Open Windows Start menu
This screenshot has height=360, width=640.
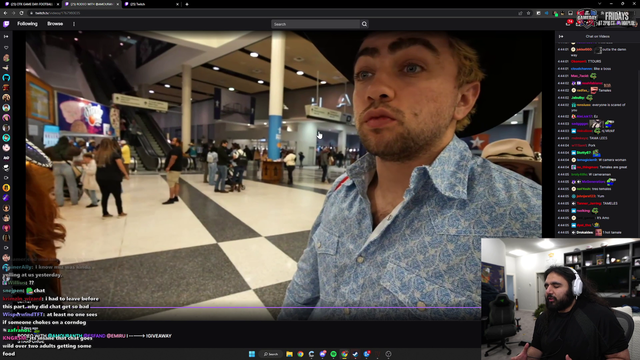[252, 354]
